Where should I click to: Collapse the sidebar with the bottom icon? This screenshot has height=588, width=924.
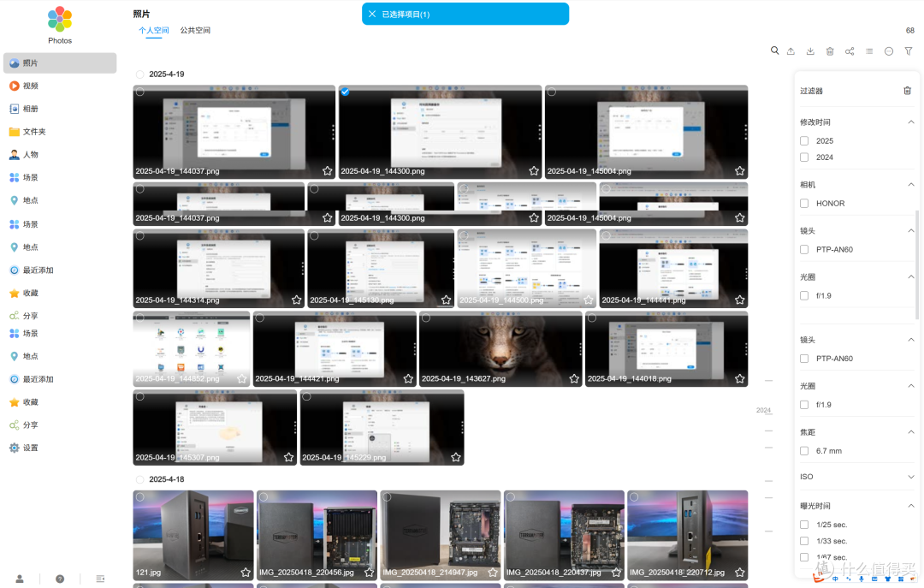pyautogui.click(x=100, y=579)
